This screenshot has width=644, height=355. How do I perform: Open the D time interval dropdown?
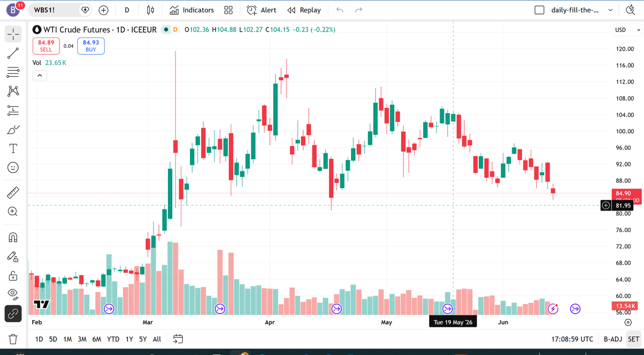127,10
